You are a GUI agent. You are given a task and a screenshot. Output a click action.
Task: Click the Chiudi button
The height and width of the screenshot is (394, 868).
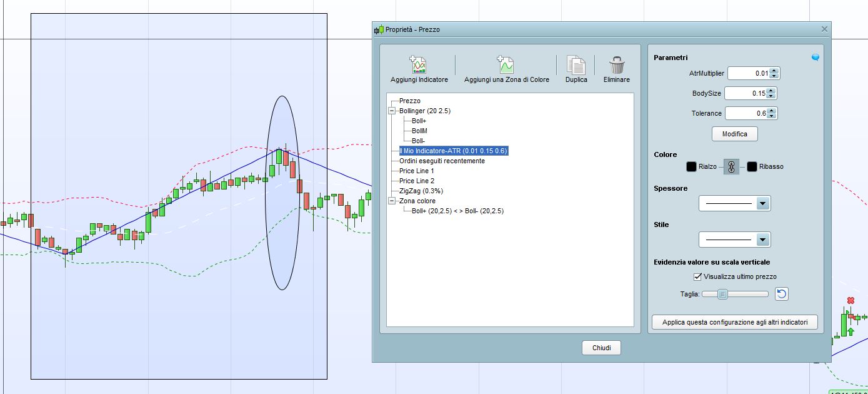click(x=601, y=348)
